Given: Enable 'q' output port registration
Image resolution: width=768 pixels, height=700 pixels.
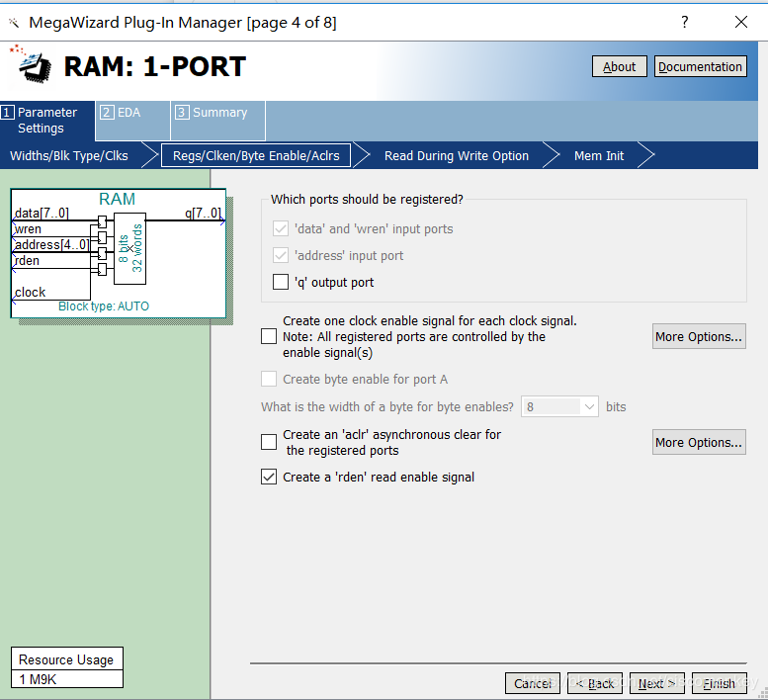Looking at the screenshot, I should (x=280, y=282).
